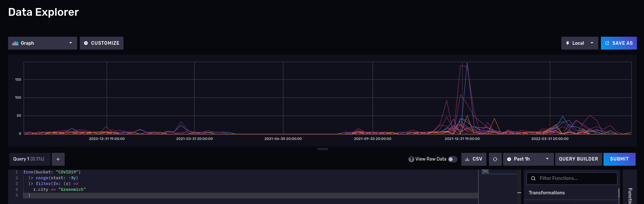Select the Query 1 tab

[29, 159]
